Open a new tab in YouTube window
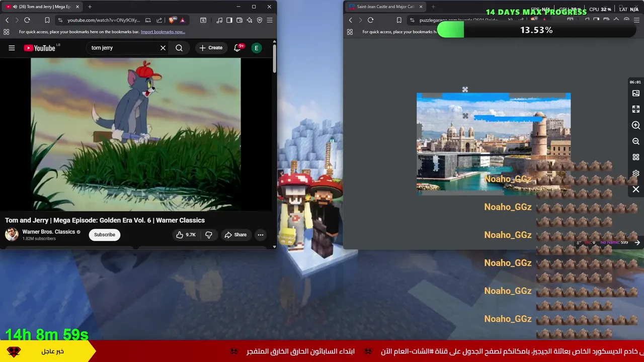 [90, 7]
